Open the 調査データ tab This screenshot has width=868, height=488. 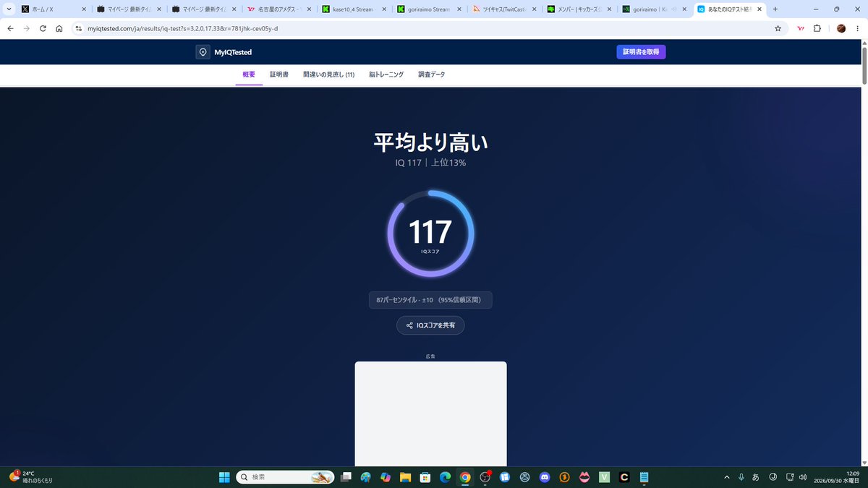tap(432, 74)
